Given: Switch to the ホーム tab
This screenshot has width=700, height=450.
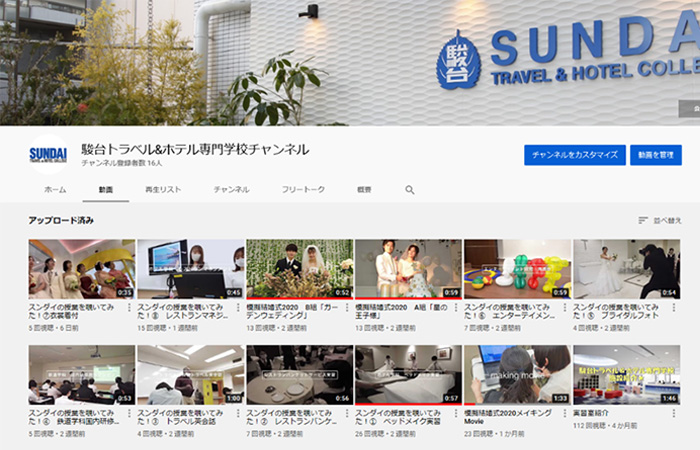Looking at the screenshot, I should coord(55,190).
